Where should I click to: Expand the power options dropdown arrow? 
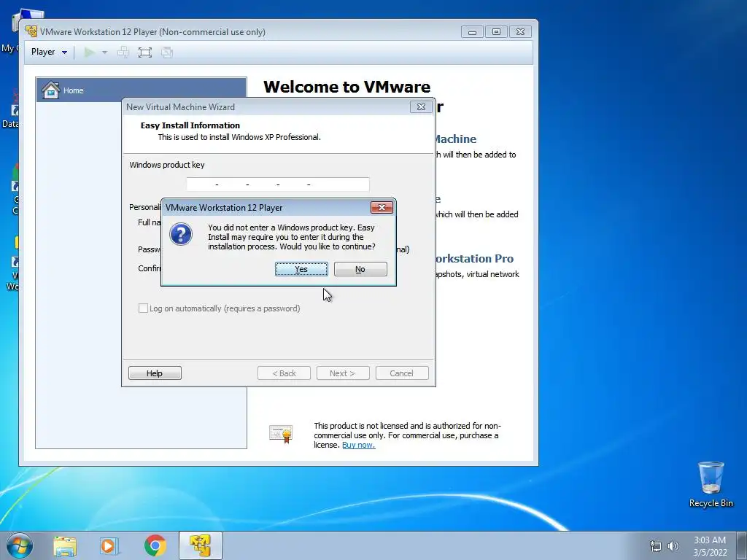104,52
